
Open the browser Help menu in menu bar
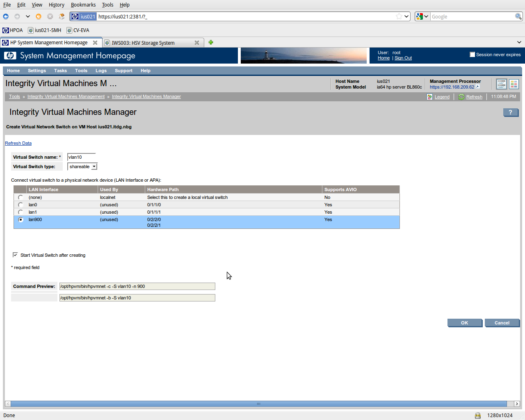pos(125,5)
